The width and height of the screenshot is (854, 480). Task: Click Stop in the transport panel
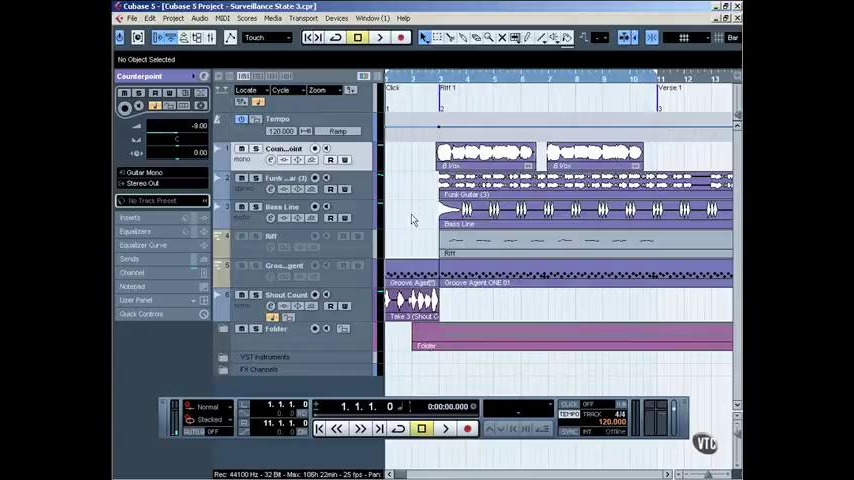pos(421,429)
